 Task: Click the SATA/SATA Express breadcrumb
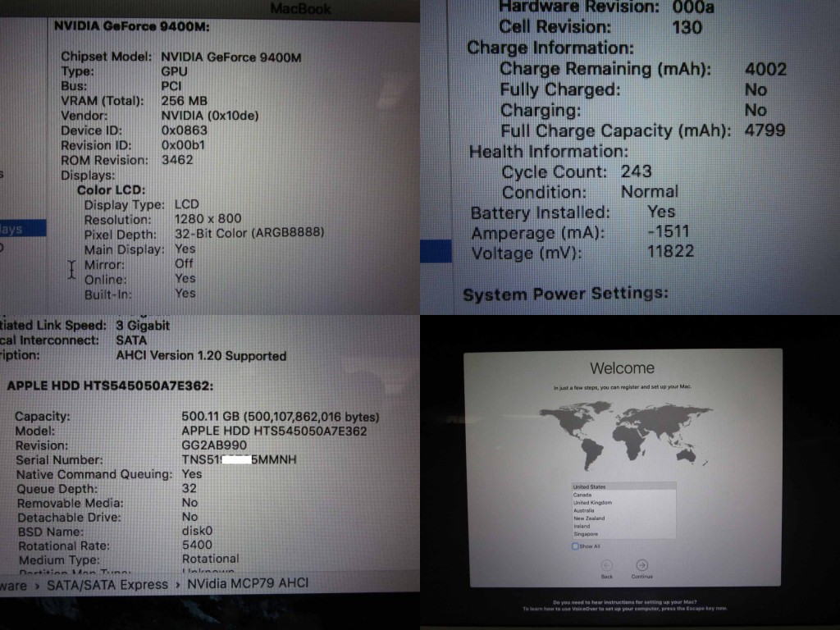pos(107,584)
